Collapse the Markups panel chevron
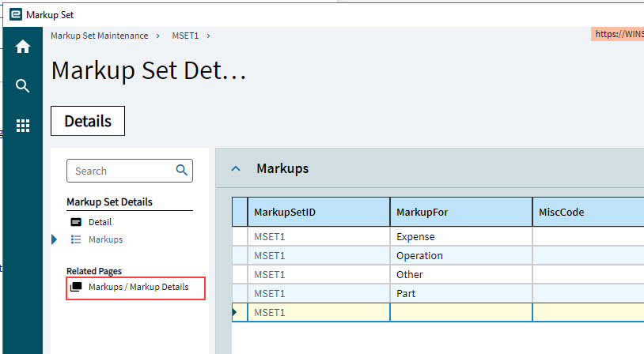This screenshot has height=354, width=644. pos(236,168)
